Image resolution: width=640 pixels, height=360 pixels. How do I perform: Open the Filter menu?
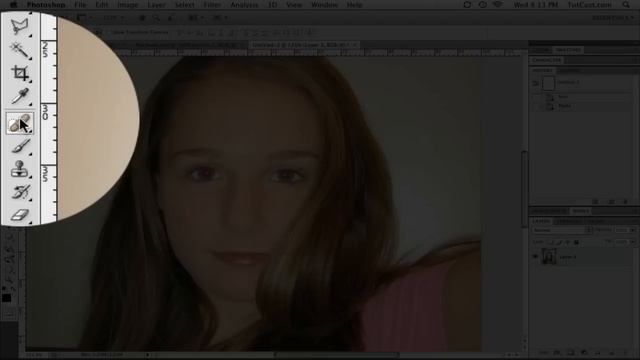tap(212, 5)
